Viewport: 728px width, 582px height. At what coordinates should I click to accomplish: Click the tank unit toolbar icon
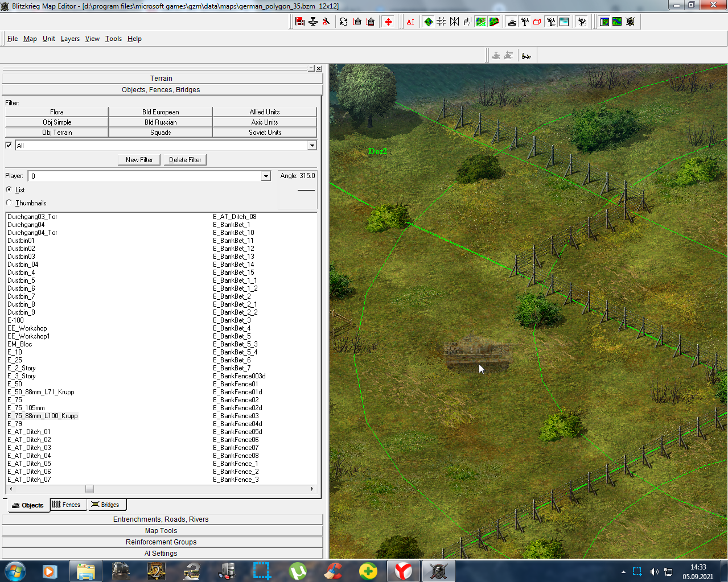click(512, 22)
